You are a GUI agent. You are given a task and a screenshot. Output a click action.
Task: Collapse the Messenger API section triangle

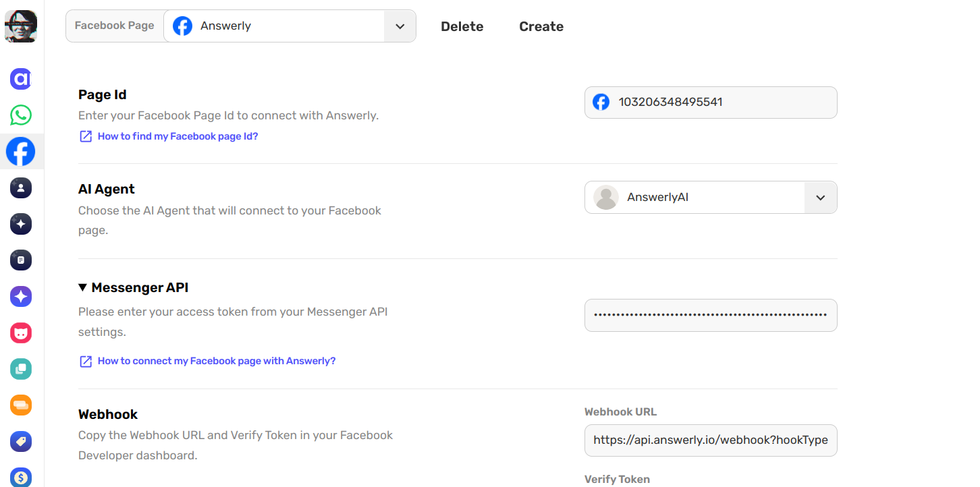pyautogui.click(x=82, y=287)
